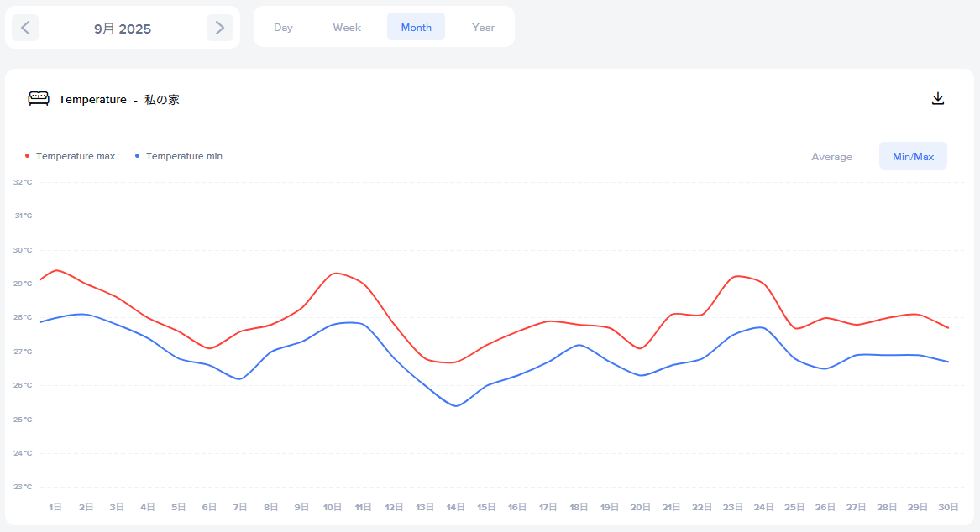Go to the previous month arrow
Screen dimensions: 980x532
(25, 28)
